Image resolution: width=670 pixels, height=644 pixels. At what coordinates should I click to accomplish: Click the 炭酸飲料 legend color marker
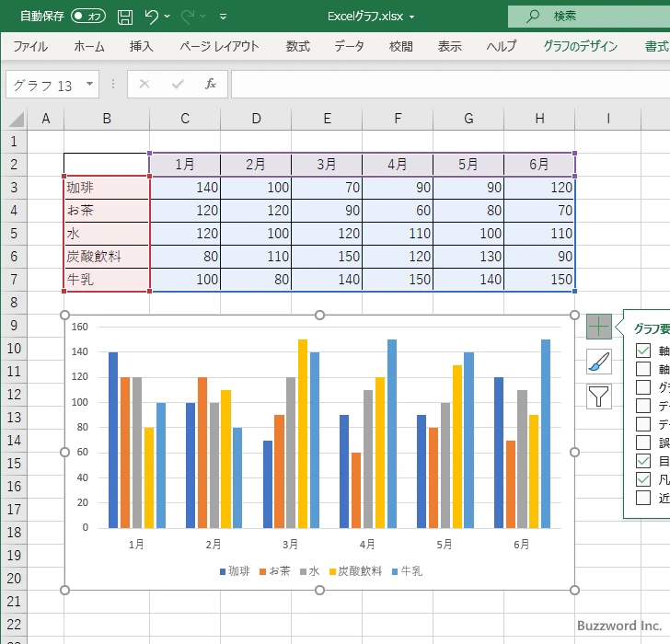[x=332, y=572]
